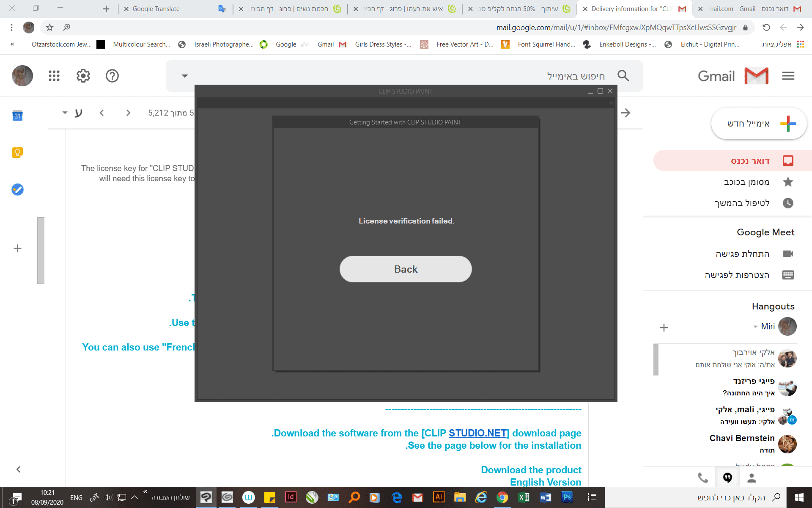Open input language dropdown in mail toolbar
812x508 pixels.
click(x=65, y=113)
